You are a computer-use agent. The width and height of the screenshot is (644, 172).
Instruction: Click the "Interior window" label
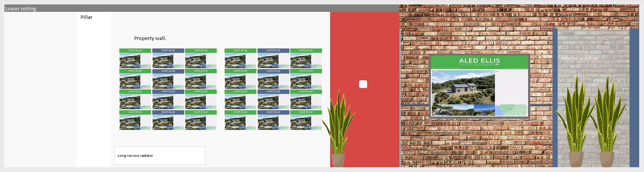tap(579, 58)
